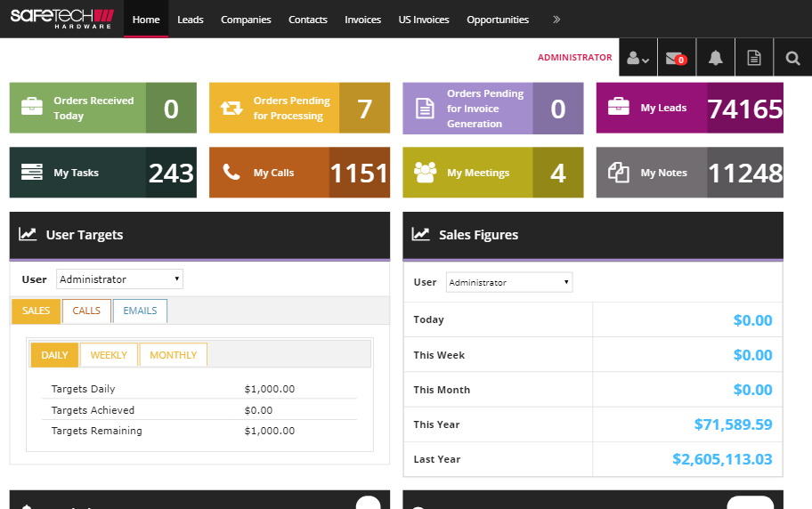Open the My Meetings count 4
The image size is (812, 509).
[558, 173]
